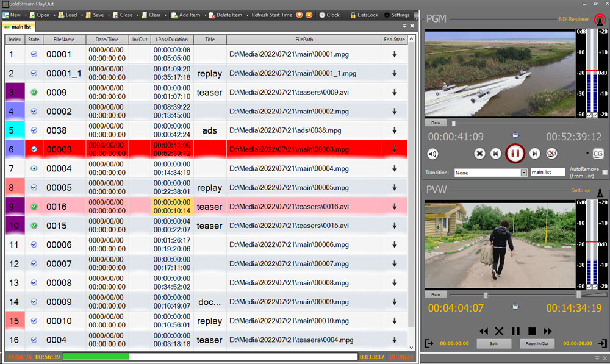Viewport: 610px width, 364px height.
Task: Click the PVW window position icon between timecodes
Action: click(515, 307)
